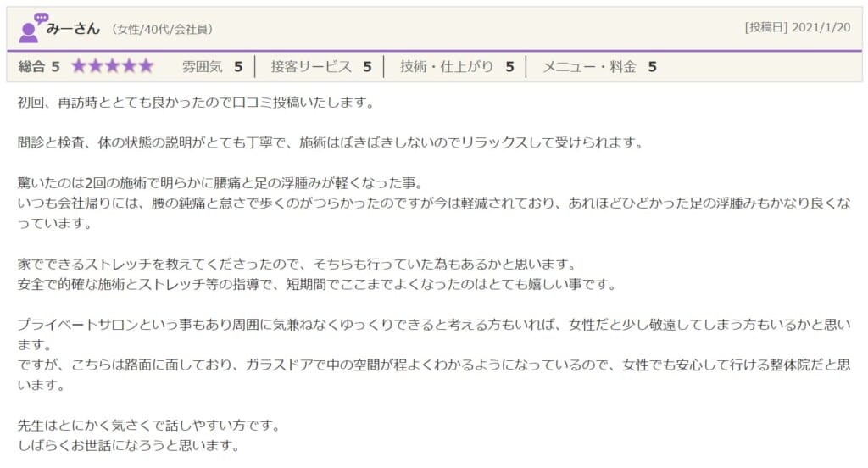
Task: Click the purple reviewer avatar icon
Action: coord(32,28)
